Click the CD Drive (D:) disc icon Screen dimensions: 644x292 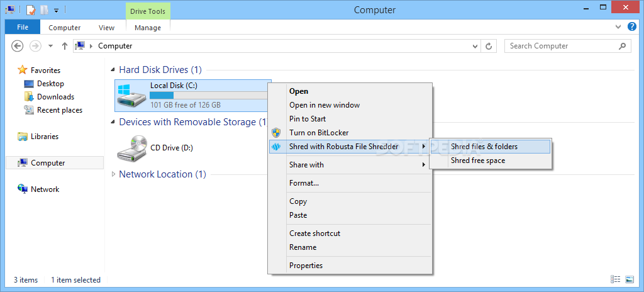(132, 148)
